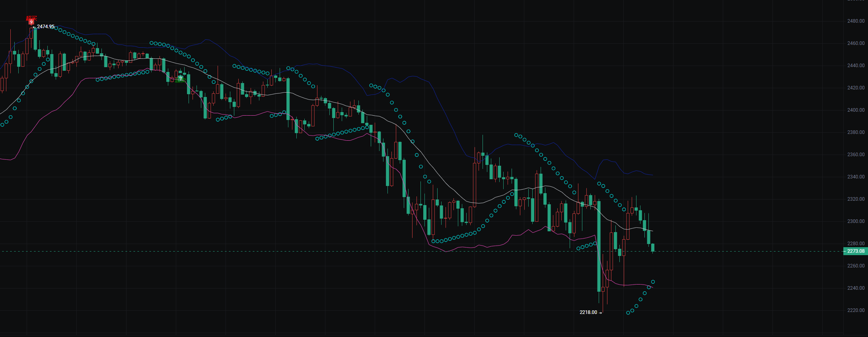Click the green 2273.08 current price tag
The height and width of the screenshot is (337, 868).
pos(855,251)
